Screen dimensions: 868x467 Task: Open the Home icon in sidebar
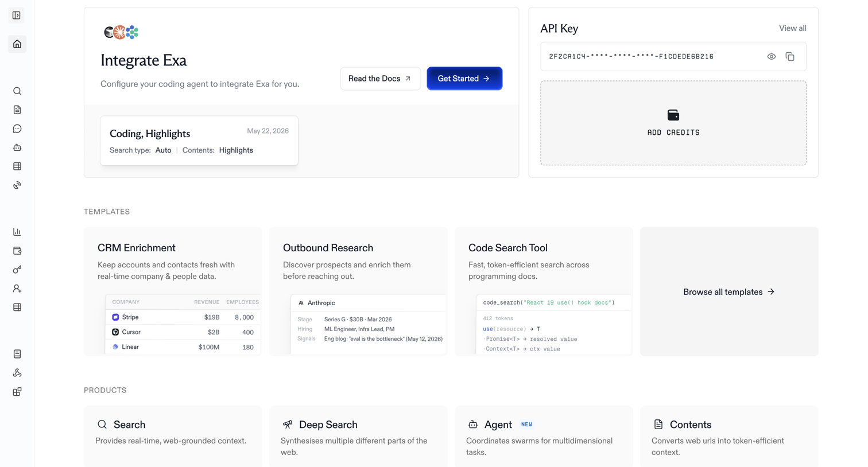(17, 44)
